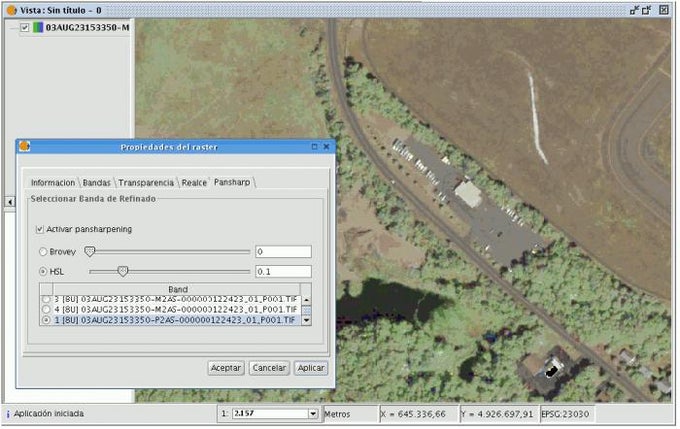
Task: Select the Brovey radio button
Action: click(x=43, y=252)
